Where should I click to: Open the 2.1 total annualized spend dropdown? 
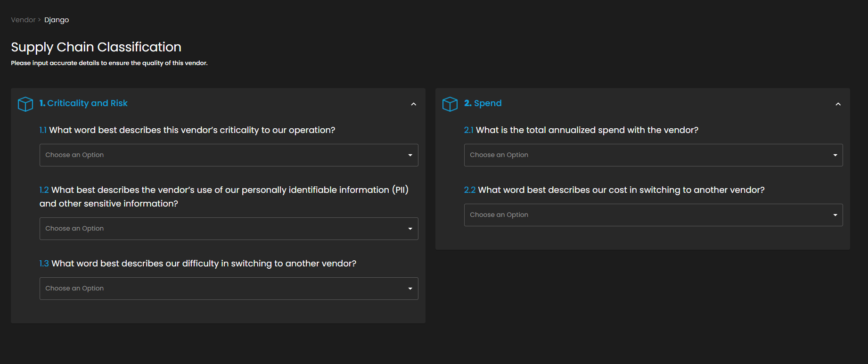click(x=646, y=155)
